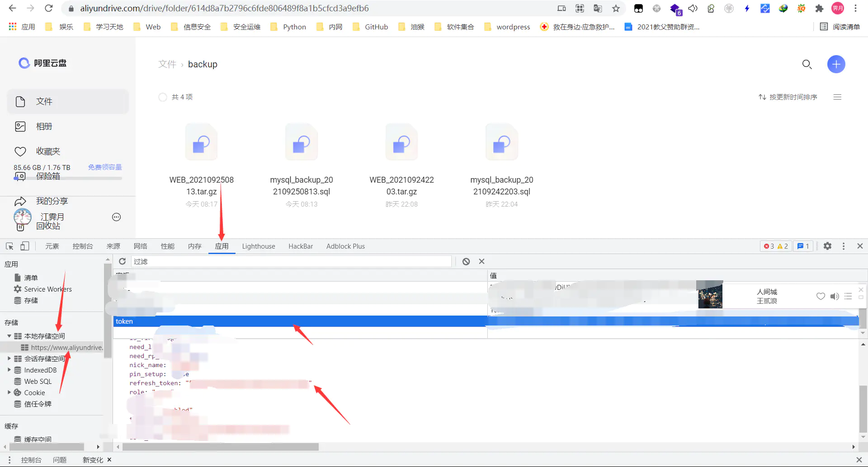Switch to the Lighthouse panel tab

[258, 246]
